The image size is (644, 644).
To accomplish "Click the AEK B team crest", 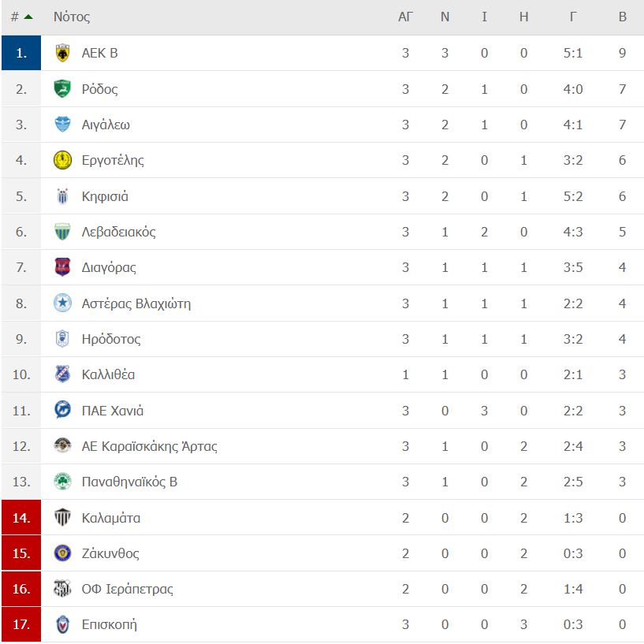I will tap(62, 53).
